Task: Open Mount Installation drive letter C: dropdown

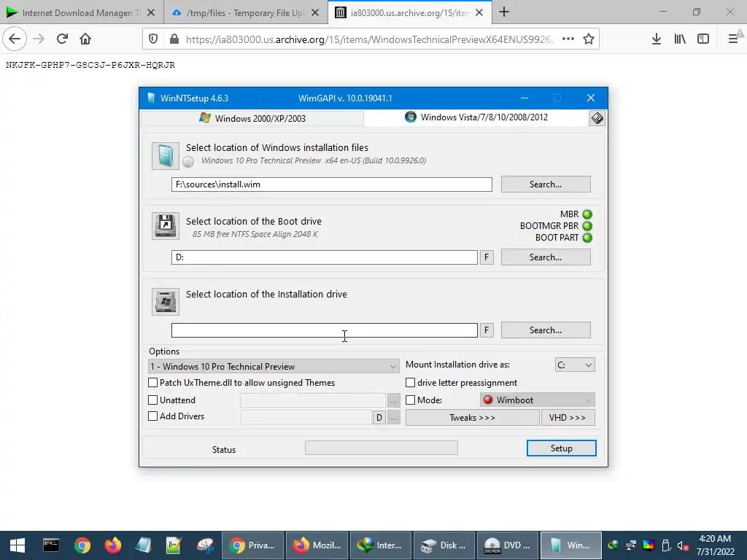Action: point(575,365)
